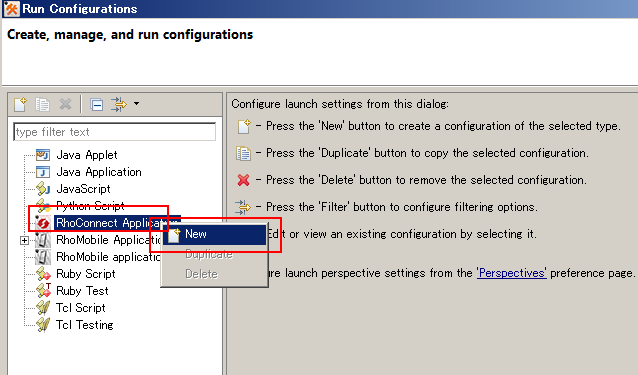Click the RhoConnect Application red icon
This screenshot has height=375, width=638.
pyautogui.click(x=42, y=223)
